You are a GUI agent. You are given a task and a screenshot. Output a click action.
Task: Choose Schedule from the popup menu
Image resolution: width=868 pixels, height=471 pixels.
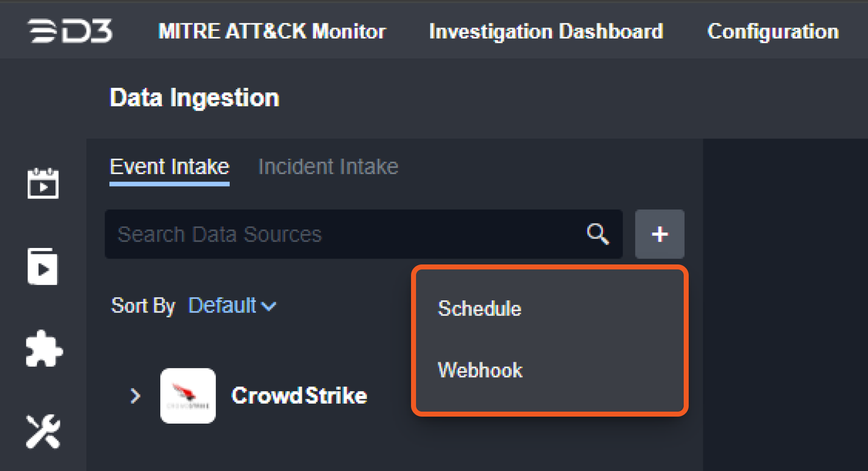479,309
